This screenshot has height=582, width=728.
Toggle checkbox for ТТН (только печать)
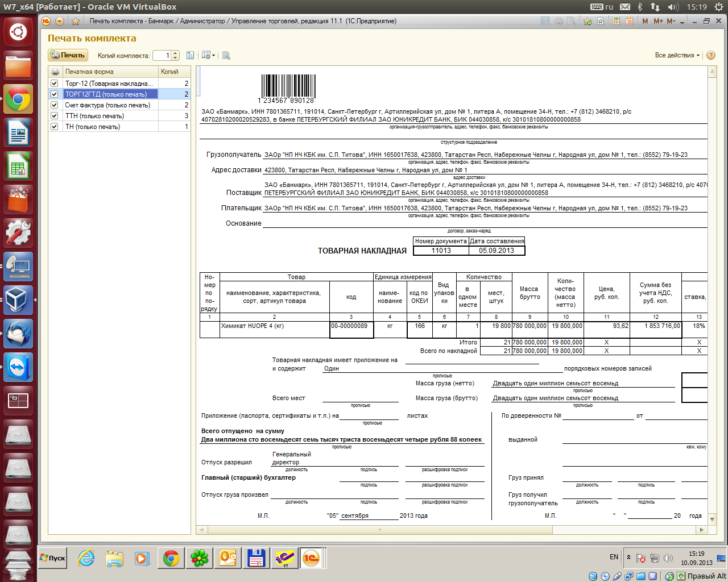tap(55, 115)
